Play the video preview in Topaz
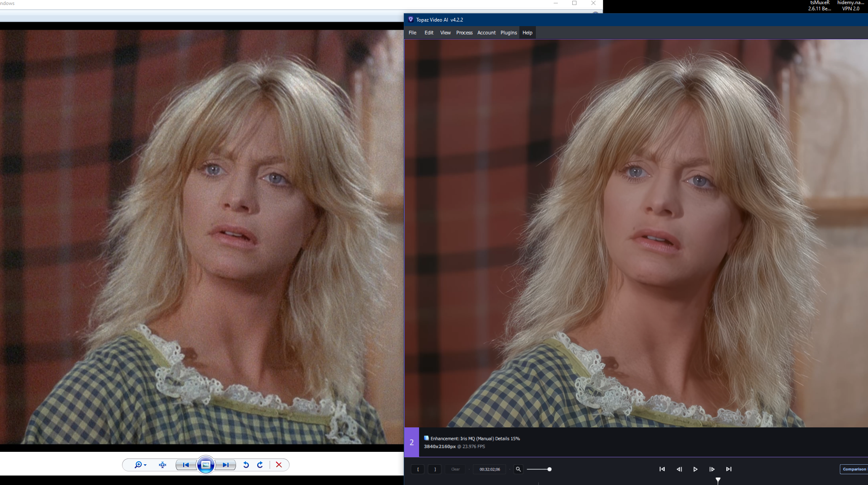The width and height of the screenshot is (868, 485). [x=695, y=469]
